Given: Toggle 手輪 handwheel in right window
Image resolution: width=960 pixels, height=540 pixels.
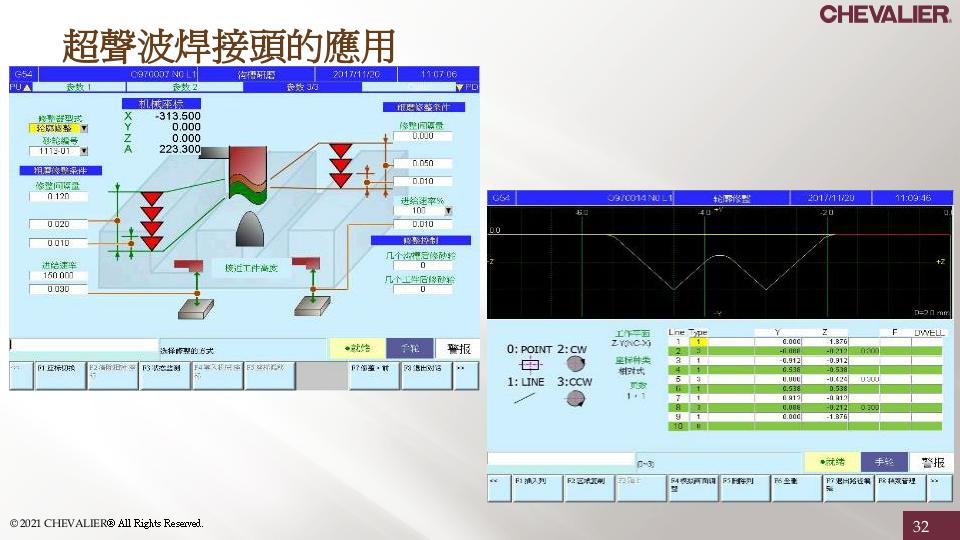Looking at the screenshot, I should point(884,462).
